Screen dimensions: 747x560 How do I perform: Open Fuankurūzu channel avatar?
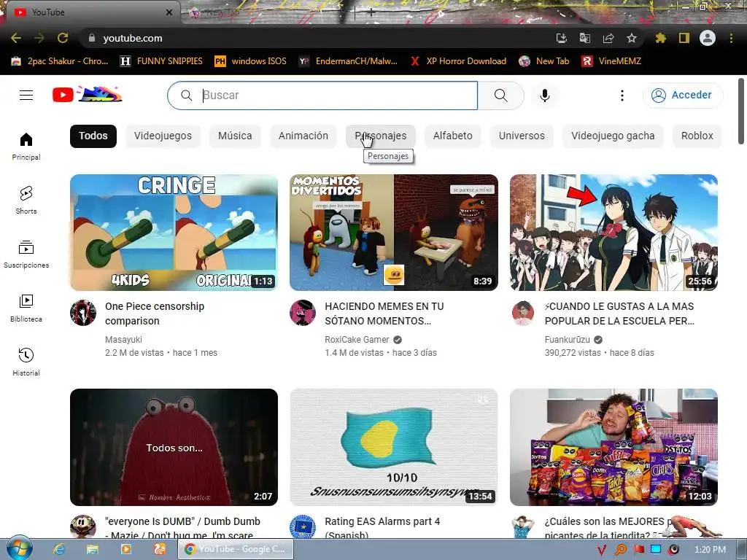[x=522, y=313]
